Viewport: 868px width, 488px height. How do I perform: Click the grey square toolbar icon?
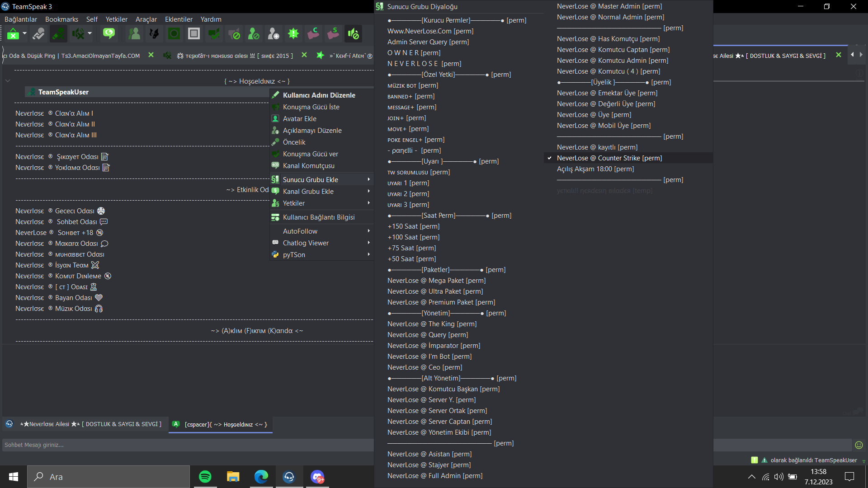tap(194, 34)
